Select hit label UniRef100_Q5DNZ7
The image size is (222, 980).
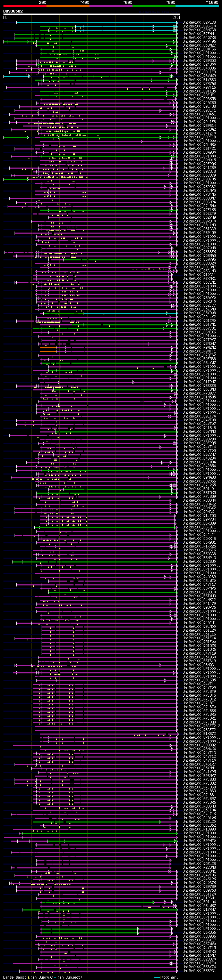pyautogui.click(x=199, y=45)
